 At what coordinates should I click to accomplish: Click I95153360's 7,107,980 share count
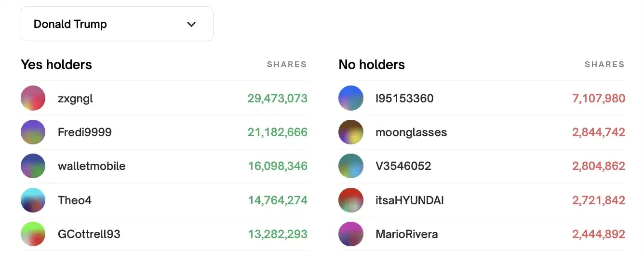(x=598, y=99)
